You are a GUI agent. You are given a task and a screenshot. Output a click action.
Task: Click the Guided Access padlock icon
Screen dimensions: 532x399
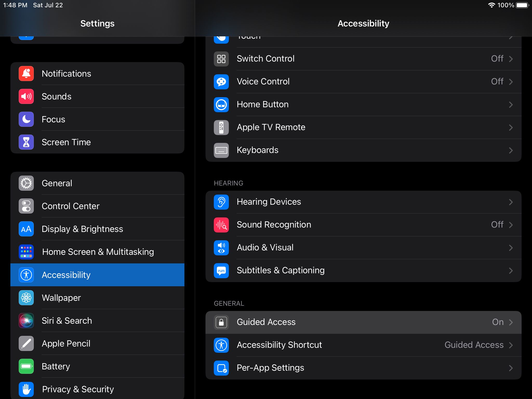pos(221,322)
